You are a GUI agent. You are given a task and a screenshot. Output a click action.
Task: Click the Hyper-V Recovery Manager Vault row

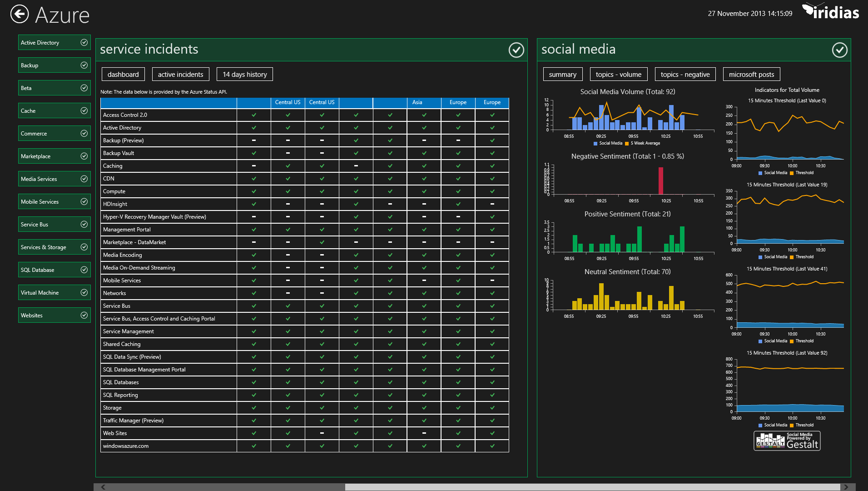pos(154,217)
